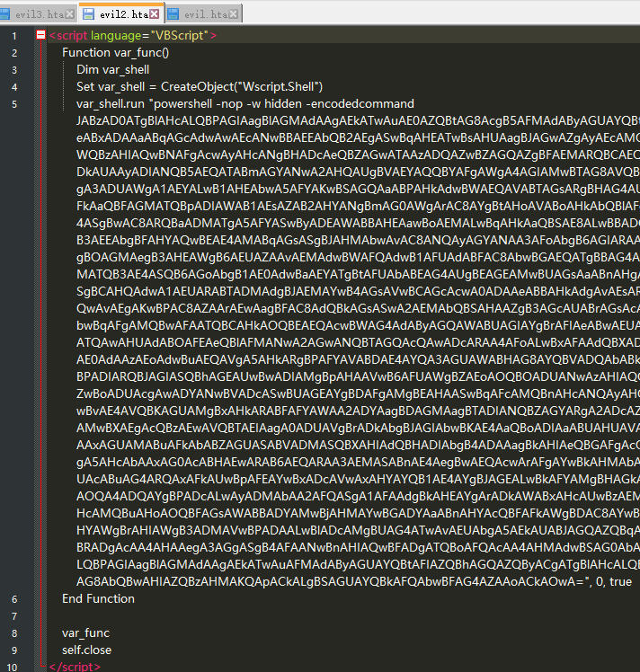
Task: Click the save icon on evil.hta tab
Action: (x=173, y=14)
